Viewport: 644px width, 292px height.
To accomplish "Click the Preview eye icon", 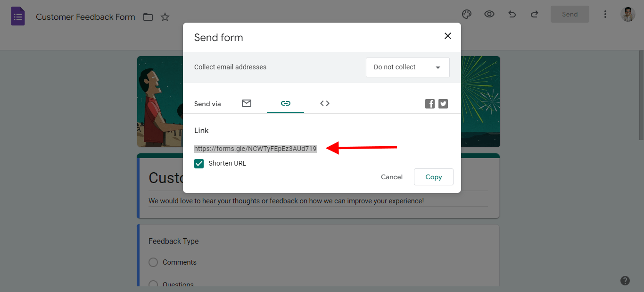I will pyautogui.click(x=489, y=14).
